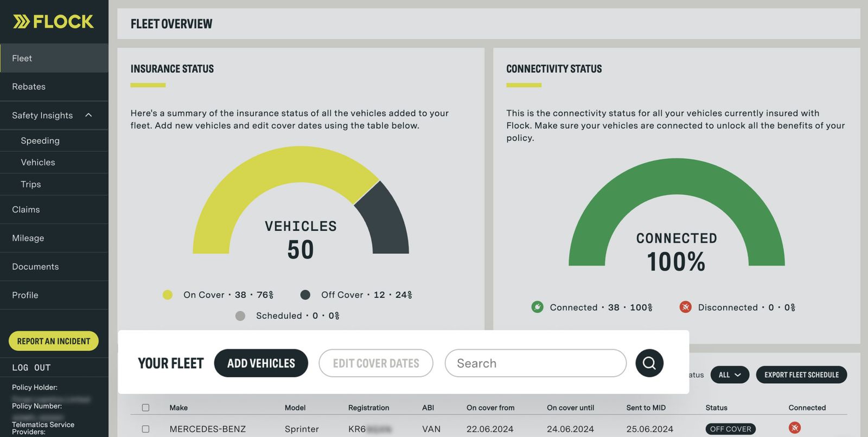Click the grey Scheduled legend dot
The width and height of the screenshot is (868, 437).
pyautogui.click(x=240, y=316)
